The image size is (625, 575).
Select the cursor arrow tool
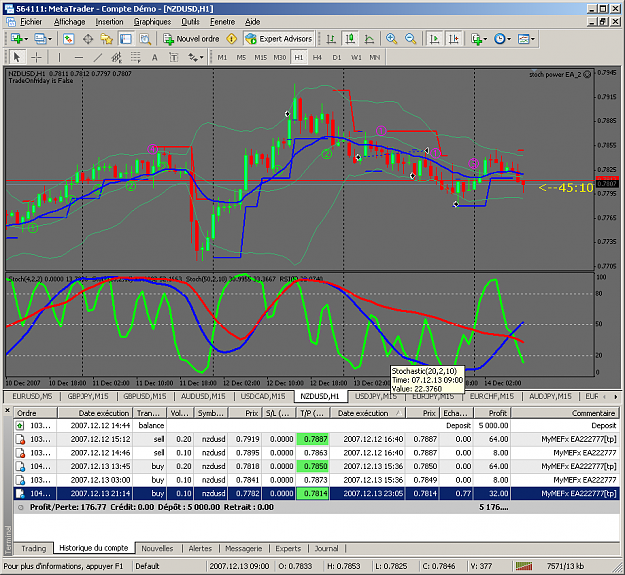pyautogui.click(x=17, y=57)
